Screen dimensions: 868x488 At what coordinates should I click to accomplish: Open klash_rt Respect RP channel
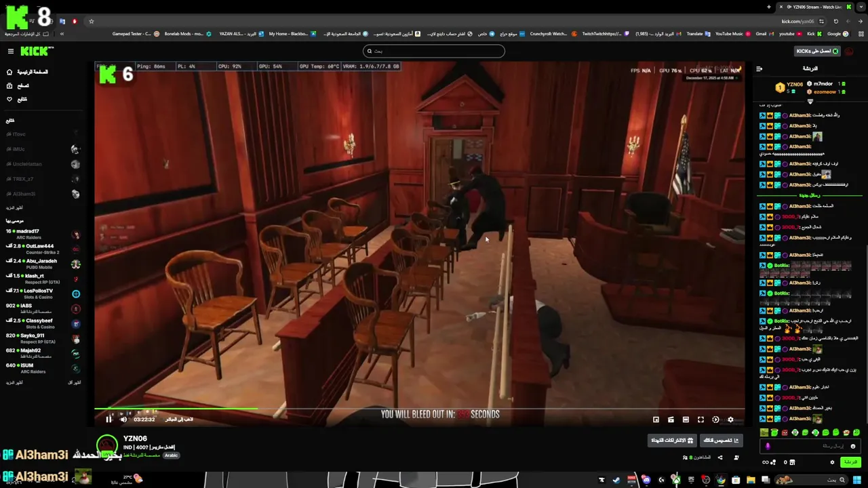point(43,279)
